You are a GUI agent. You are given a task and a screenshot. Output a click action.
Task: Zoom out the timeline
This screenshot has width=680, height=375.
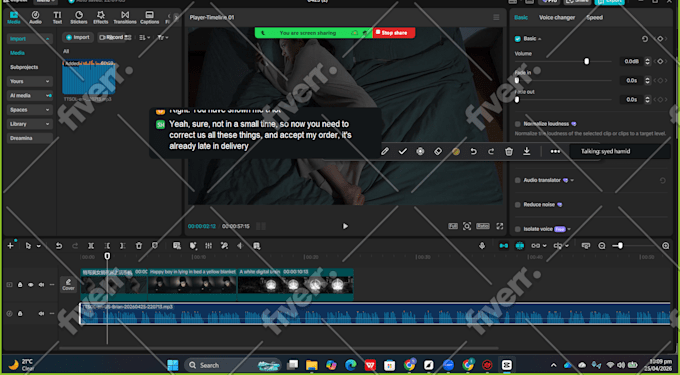point(602,246)
